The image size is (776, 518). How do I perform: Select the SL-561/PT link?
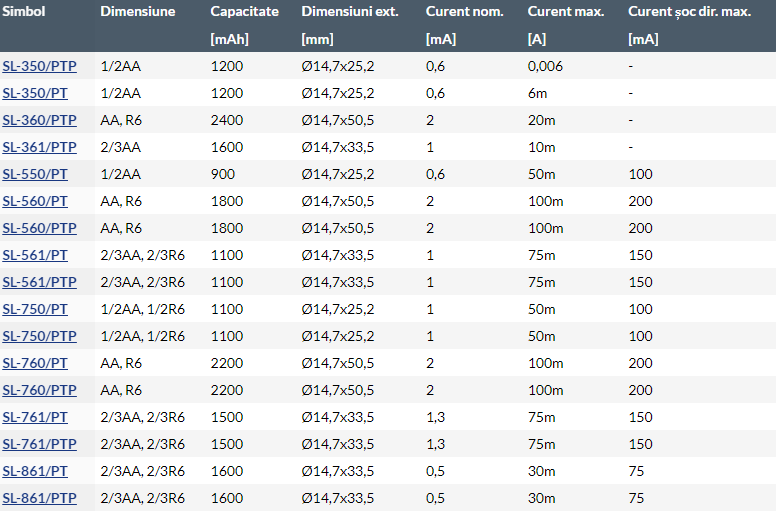35,255
